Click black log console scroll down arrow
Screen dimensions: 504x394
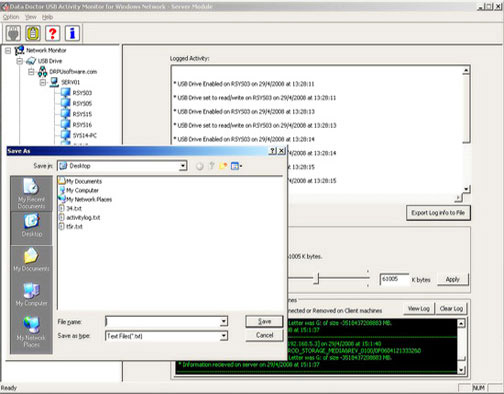pos(461,370)
